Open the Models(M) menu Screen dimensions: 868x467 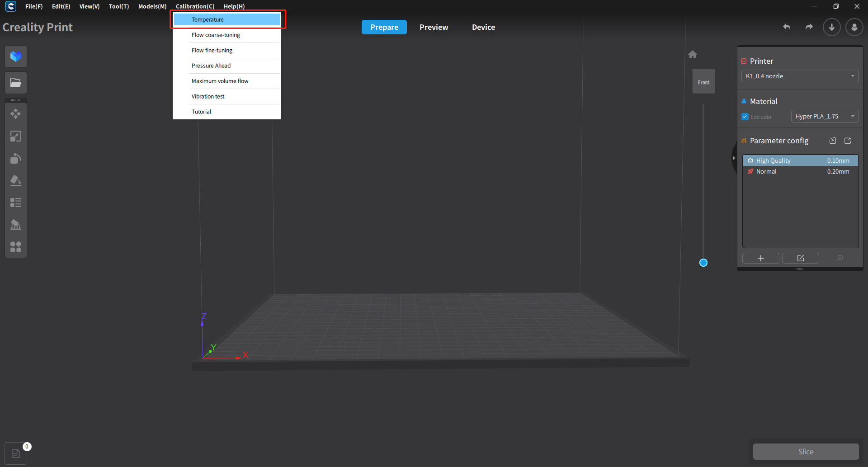152,6
